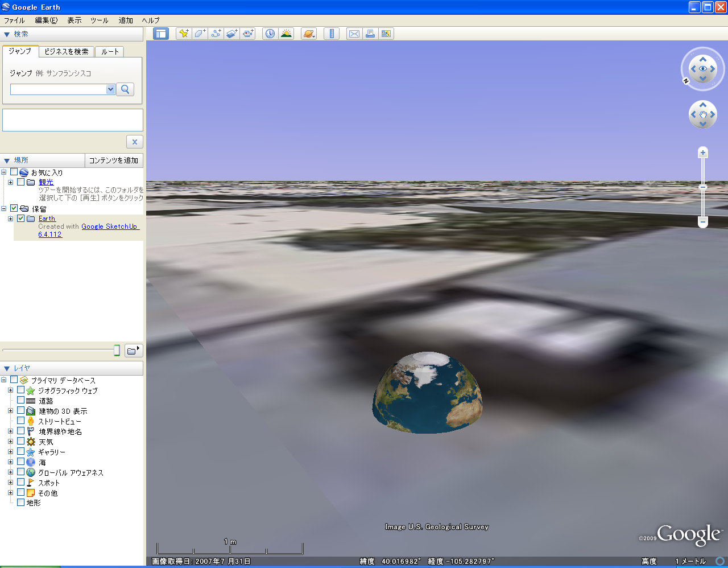Open the historical imagery clock icon
Viewport: 728px width, 568px height.
coord(270,34)
